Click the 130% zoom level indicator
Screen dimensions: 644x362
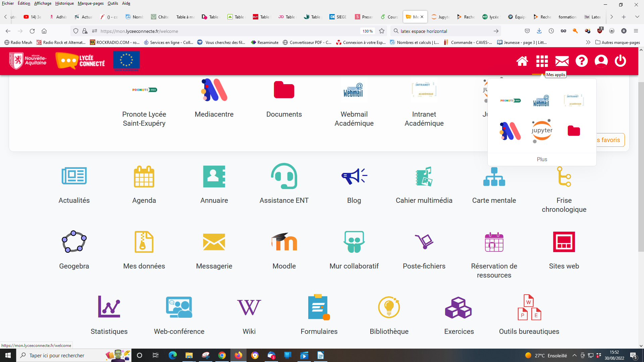(367, 31)
